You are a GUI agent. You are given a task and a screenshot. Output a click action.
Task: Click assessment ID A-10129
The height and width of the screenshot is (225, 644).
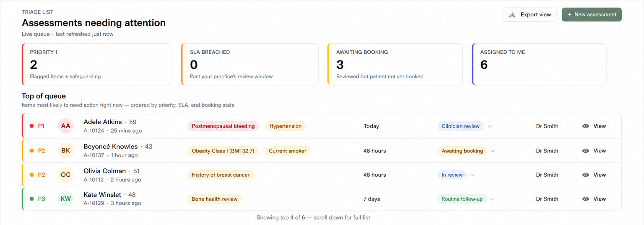click(x=94, y=203)
